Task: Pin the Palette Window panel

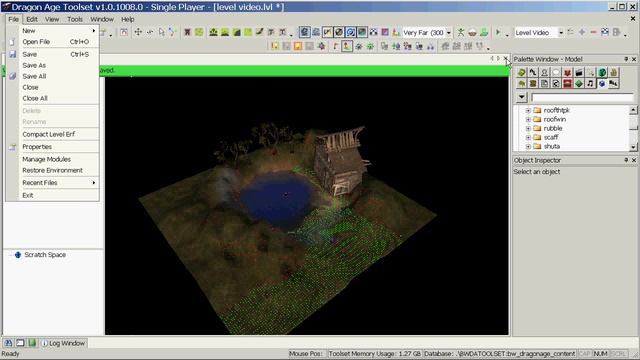Action: point(626,59)
